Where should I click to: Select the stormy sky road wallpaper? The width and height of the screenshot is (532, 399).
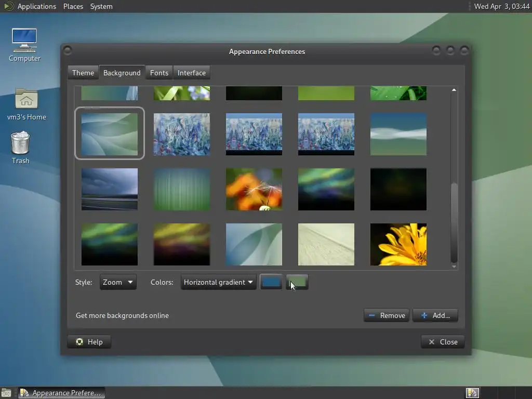[x=110, y=189]
